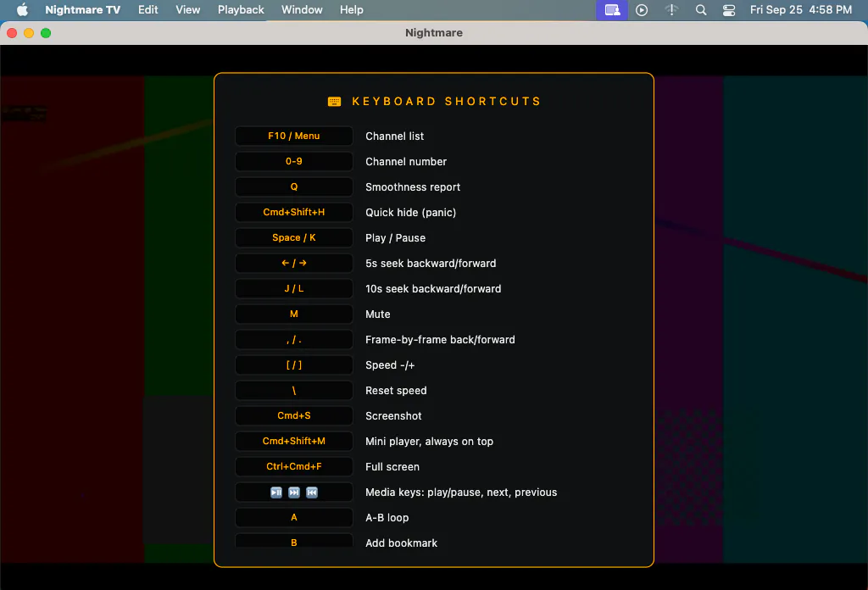Screen dimensions: 868x590
Task: Click the F10 / Menu shortcut key
Action: pyautogui.click(x=294, y=136)
